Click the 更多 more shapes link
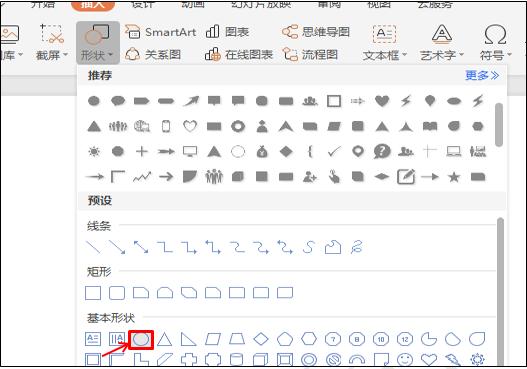 point(482,75)
